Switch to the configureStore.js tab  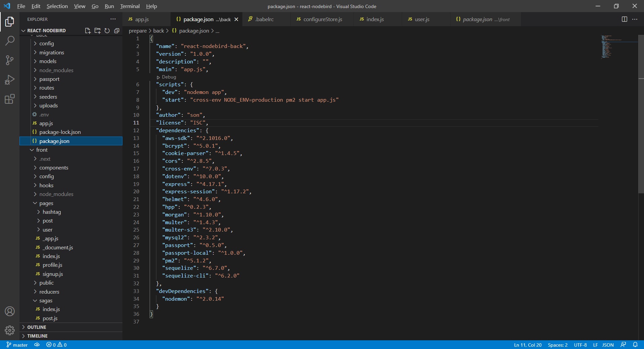[322, 19]
